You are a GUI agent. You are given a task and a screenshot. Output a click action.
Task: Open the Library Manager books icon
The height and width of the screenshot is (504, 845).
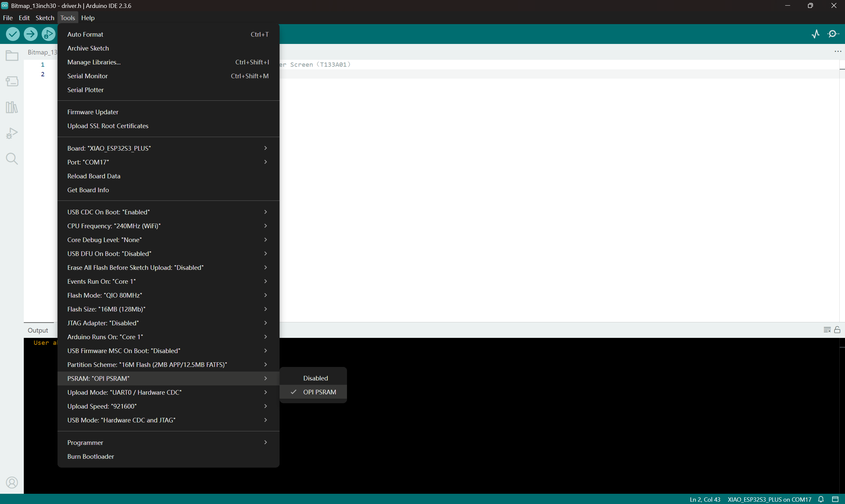coord(12,107)
